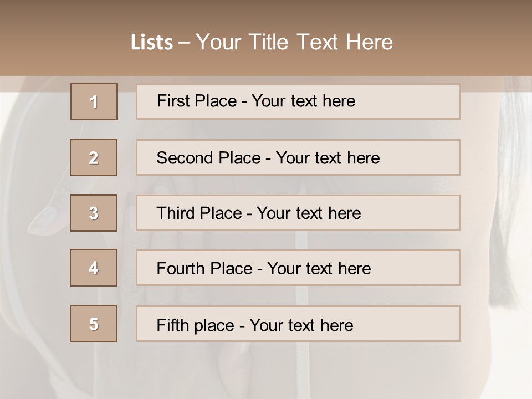Click the number 1 box
532x399 pixels.
(94, 101)
